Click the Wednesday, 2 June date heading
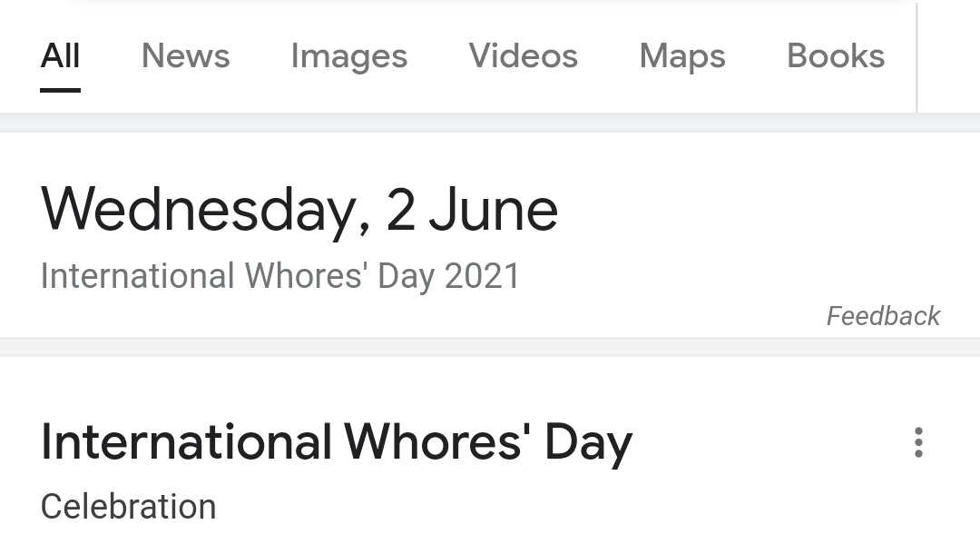This screenshot has height=554, width=980. [x=299, y=210]
